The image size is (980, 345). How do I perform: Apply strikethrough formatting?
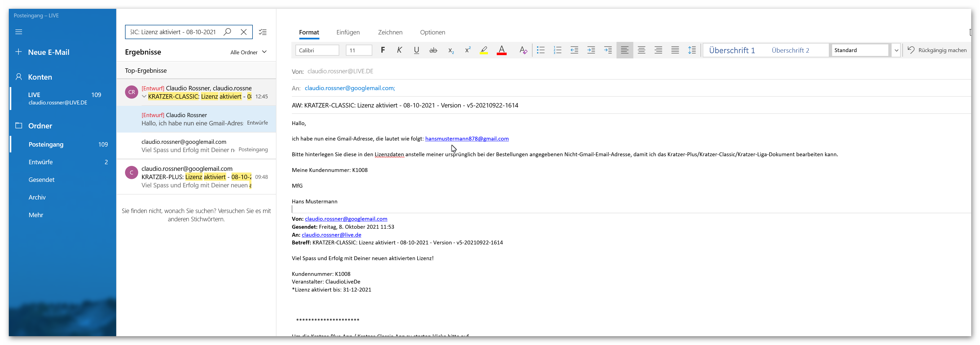coord(433,50)
